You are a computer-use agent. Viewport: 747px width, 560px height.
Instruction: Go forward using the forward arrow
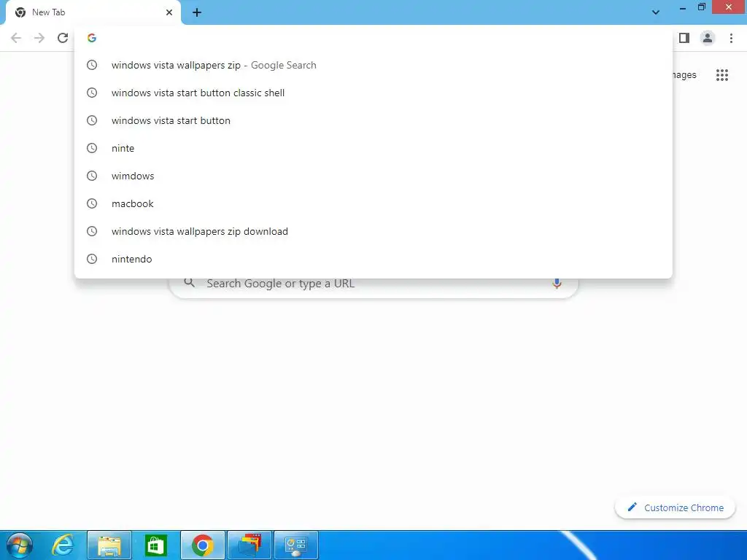(39, 38)
